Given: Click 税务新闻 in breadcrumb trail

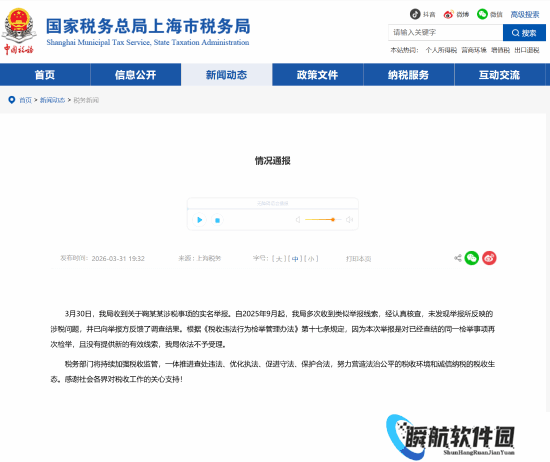Looking at the screenshot, I should point(86,100).
